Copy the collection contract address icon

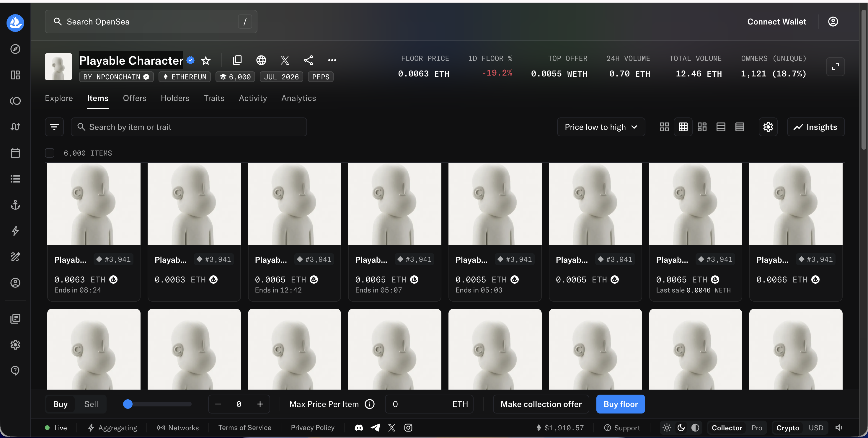tap(237, 60)
